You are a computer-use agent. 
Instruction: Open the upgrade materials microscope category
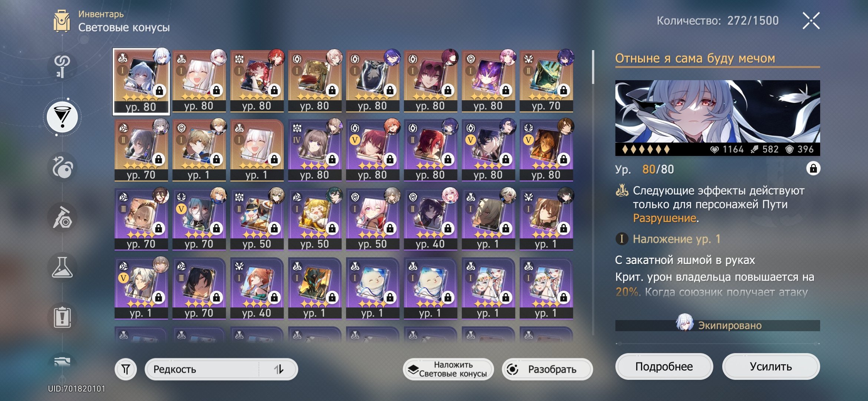pos(62,217)
